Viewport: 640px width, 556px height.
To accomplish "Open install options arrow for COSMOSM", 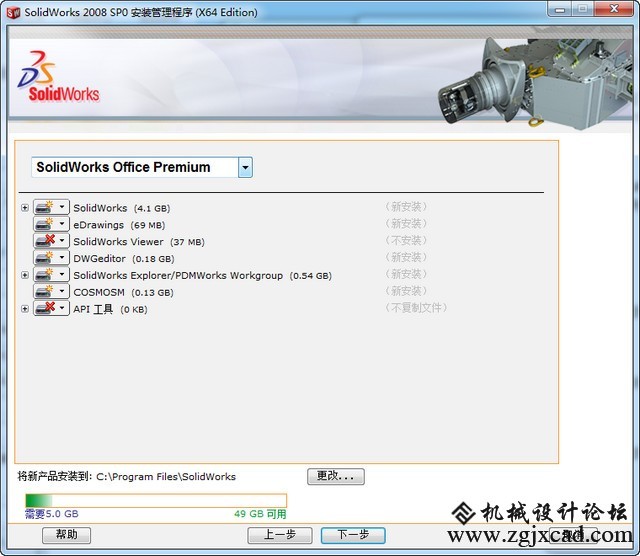I will (62, 291).
